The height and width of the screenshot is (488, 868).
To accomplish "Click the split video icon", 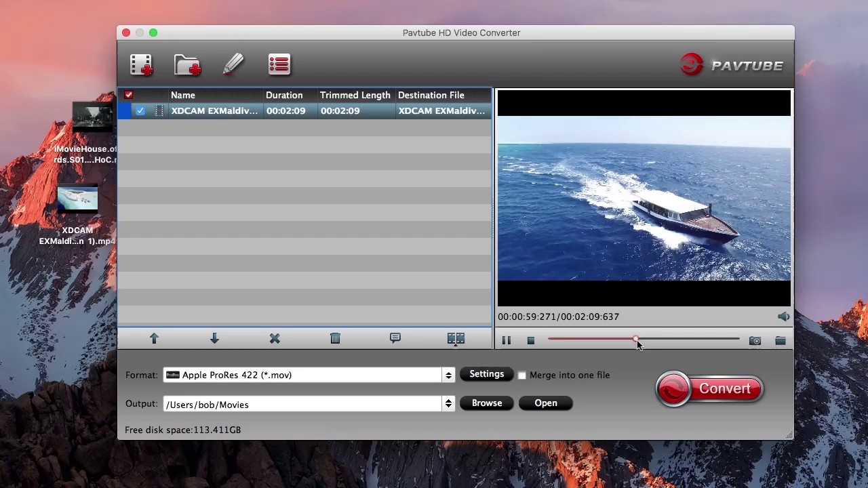I will (x=456, y=338).
